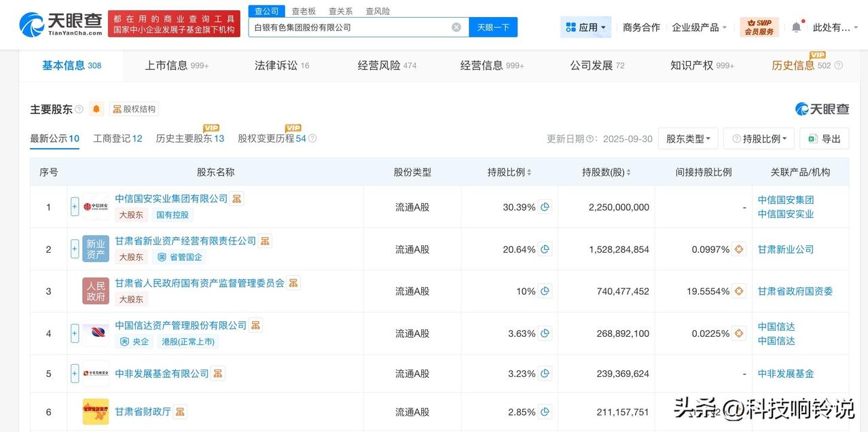Open the 此处有... user account dropdown
This screenshot has width=868, height=432.
[836, 27]
